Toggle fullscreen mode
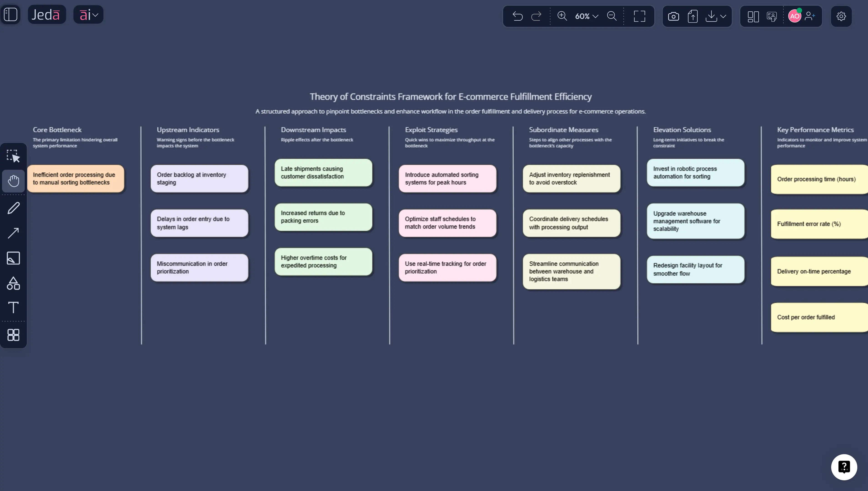868x491 pixels. tap(639, 16)
